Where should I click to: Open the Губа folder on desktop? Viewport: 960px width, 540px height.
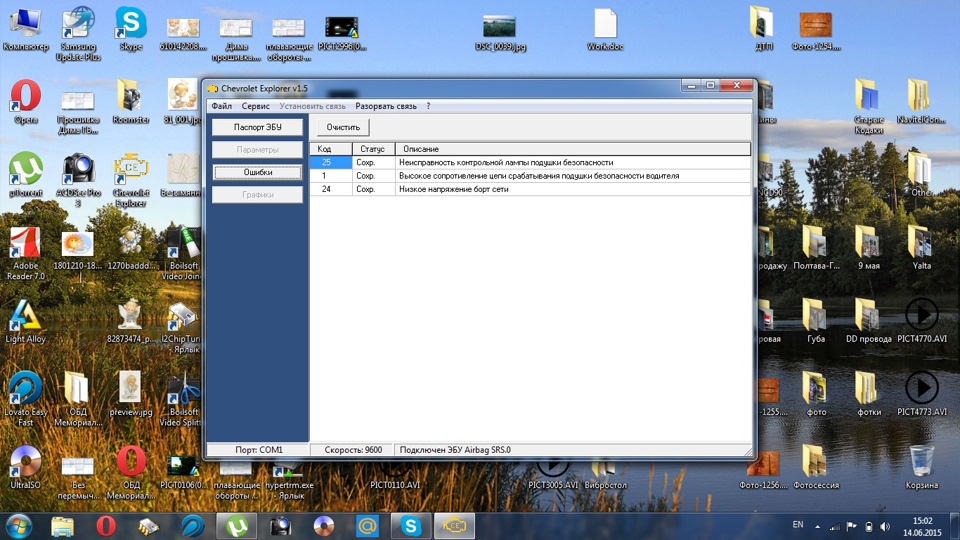click(x=816, y=321)
